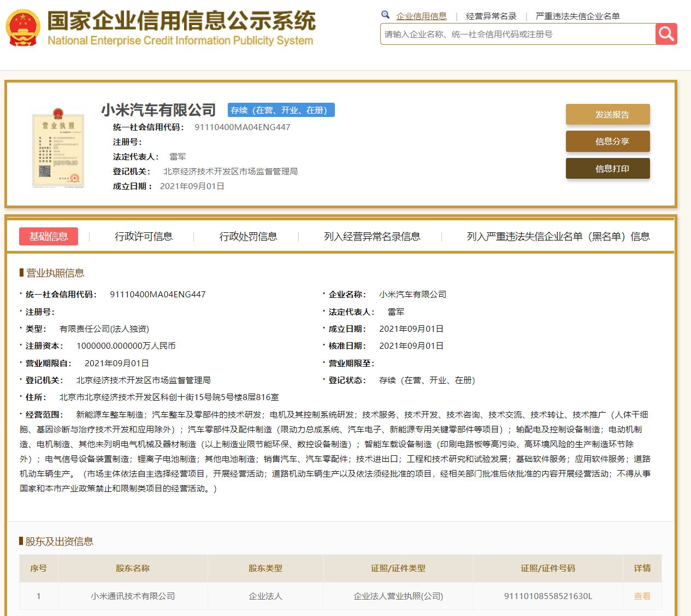
Task: Click the blue 存续 status badge
Action: point(281,109)
